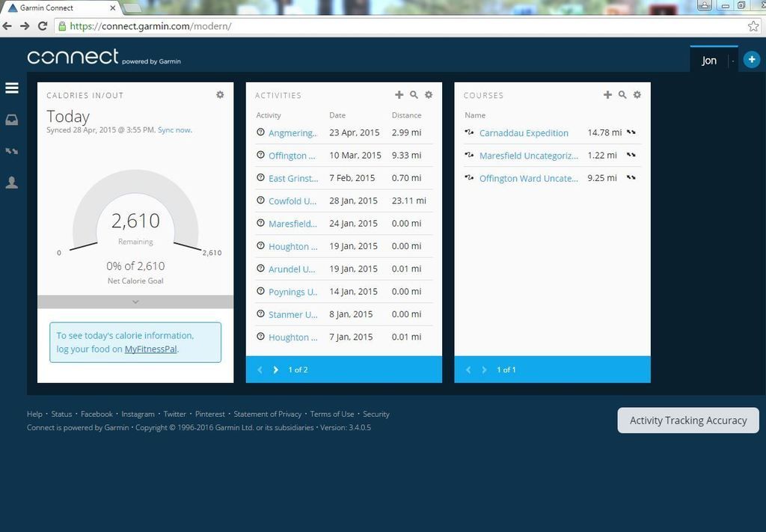766x532 pixels.
Task: Open a new browser tab
Action: coord(131,7)
